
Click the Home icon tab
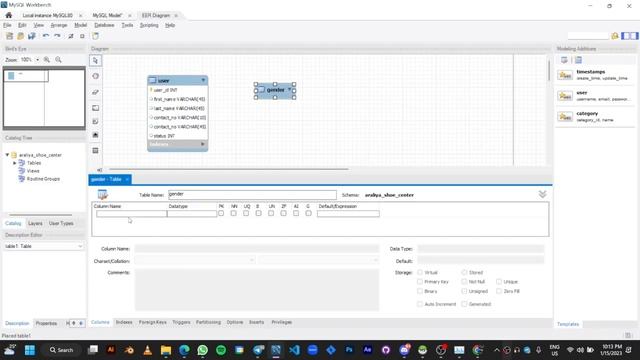pyautogui.click(x=9, y=15)
